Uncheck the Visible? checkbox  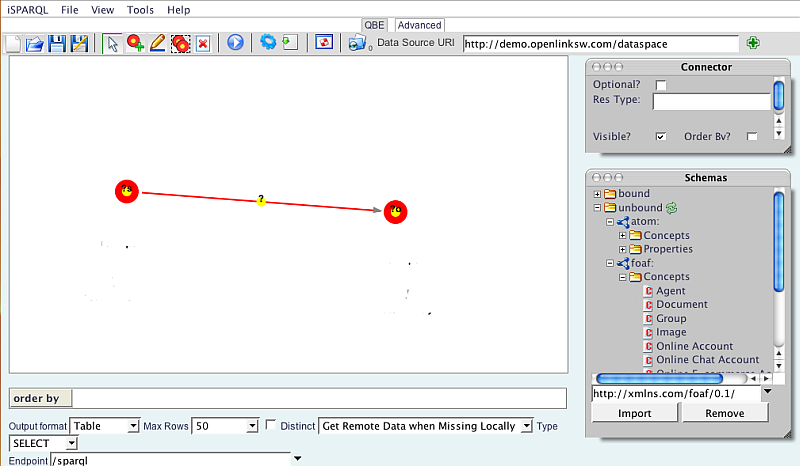click(x=661, y=136)
